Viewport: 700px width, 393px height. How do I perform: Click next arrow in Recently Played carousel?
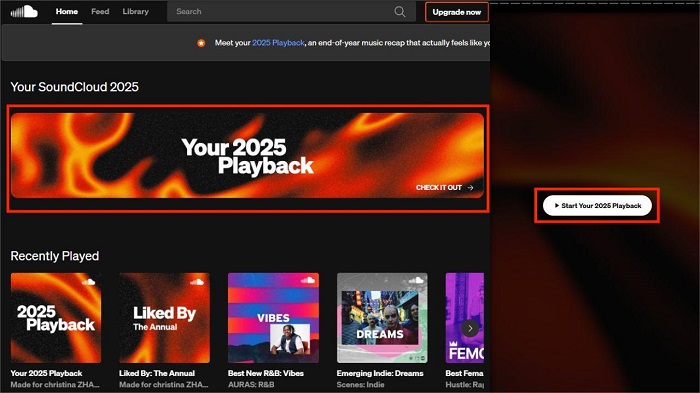point(470,329)
